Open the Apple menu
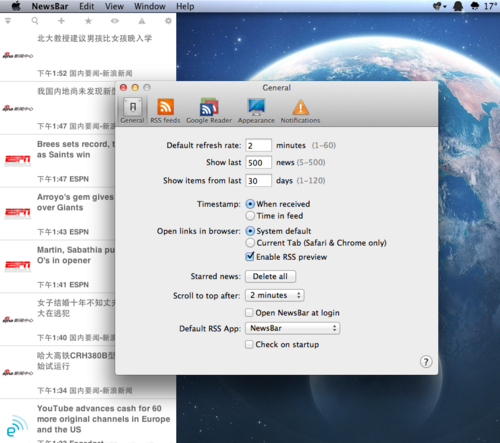 [x=16, y=6]
